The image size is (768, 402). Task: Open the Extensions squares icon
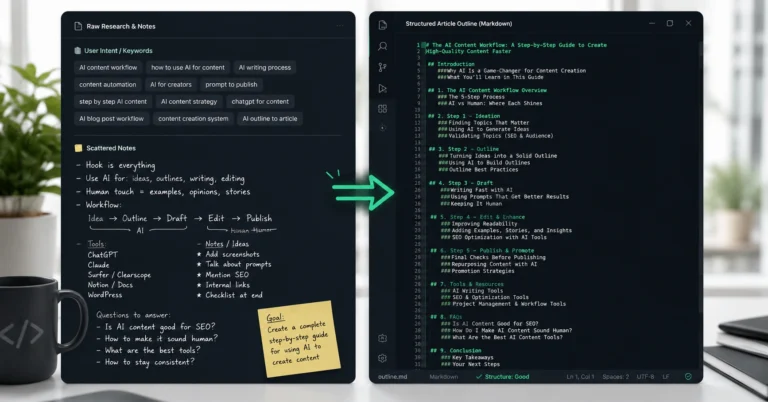tap(383, 109)
